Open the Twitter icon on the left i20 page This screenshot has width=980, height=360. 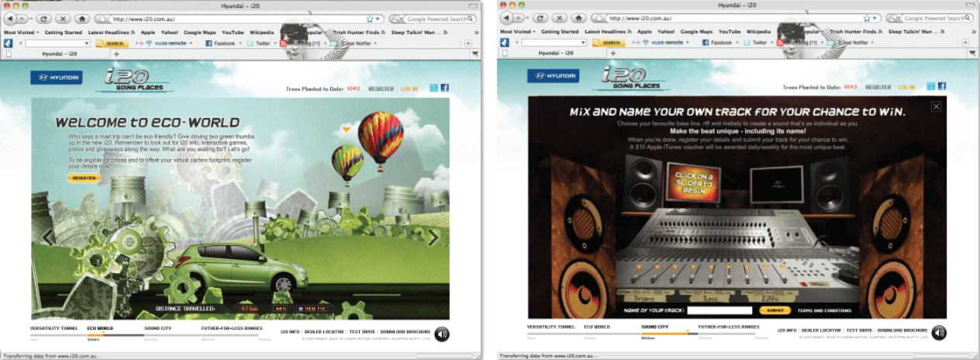pos(434,88)
